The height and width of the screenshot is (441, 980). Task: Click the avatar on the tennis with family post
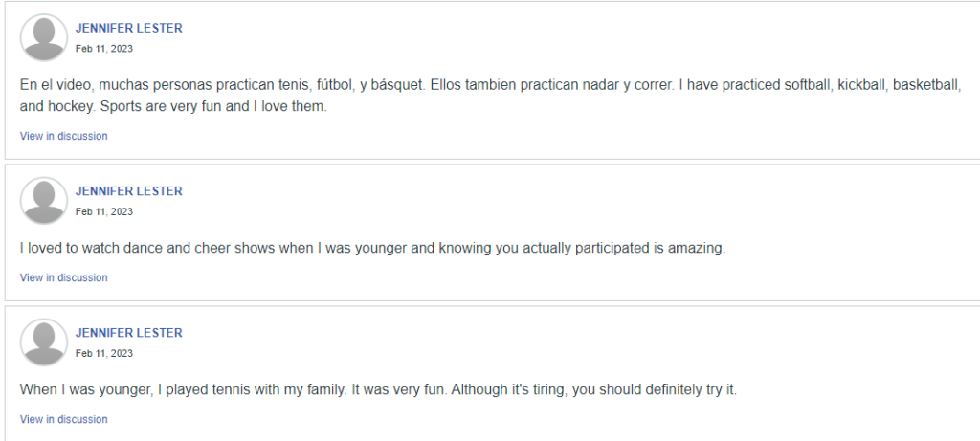44,342
